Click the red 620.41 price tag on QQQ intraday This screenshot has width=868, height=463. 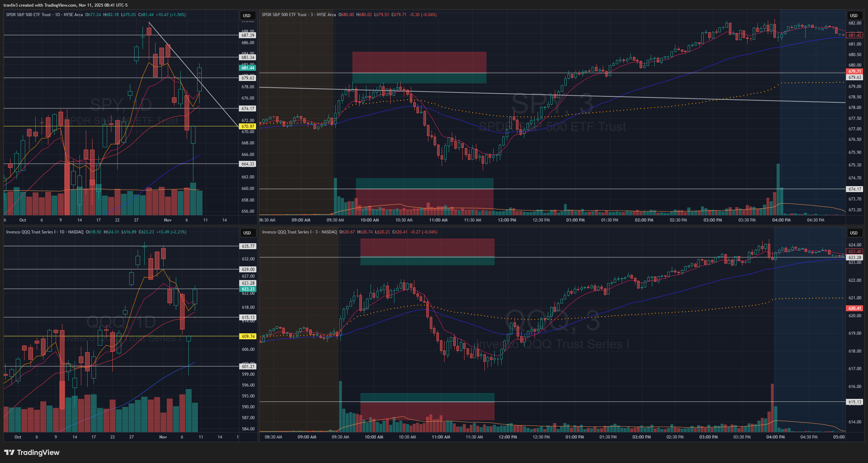point(855,308)
